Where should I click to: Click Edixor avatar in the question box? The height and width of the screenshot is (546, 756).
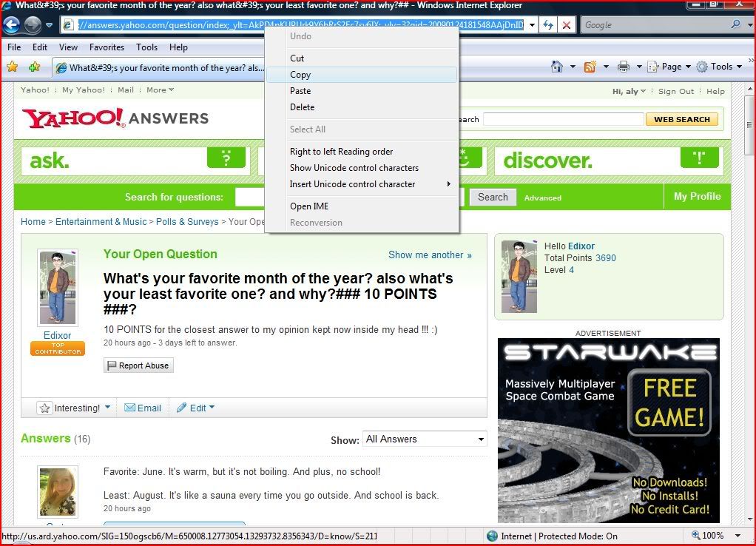click(58, 288)
